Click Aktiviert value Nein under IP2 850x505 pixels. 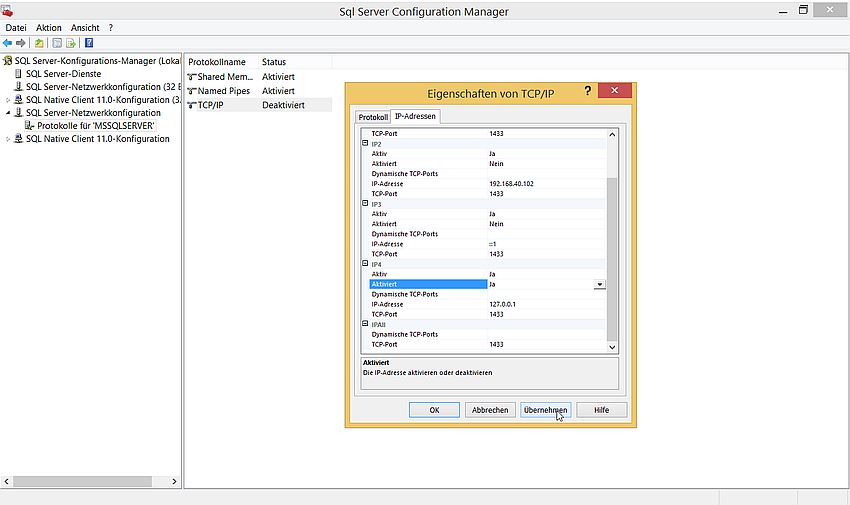[496, 164]
